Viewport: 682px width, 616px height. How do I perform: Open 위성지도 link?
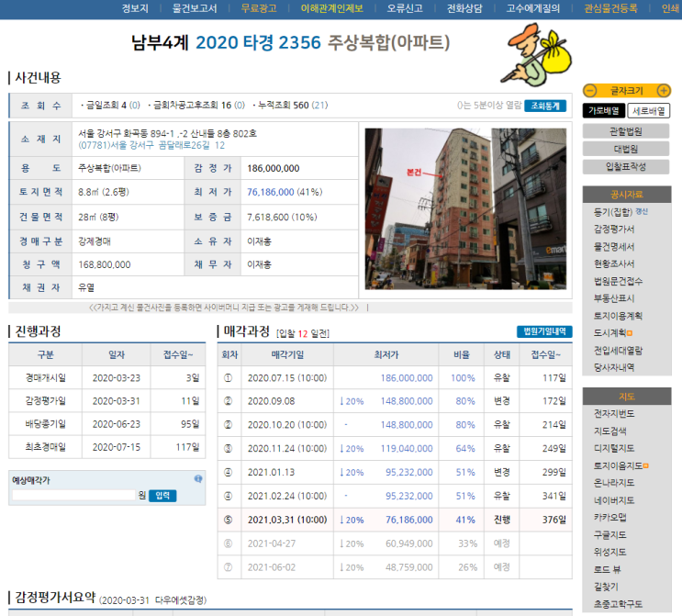610,552
